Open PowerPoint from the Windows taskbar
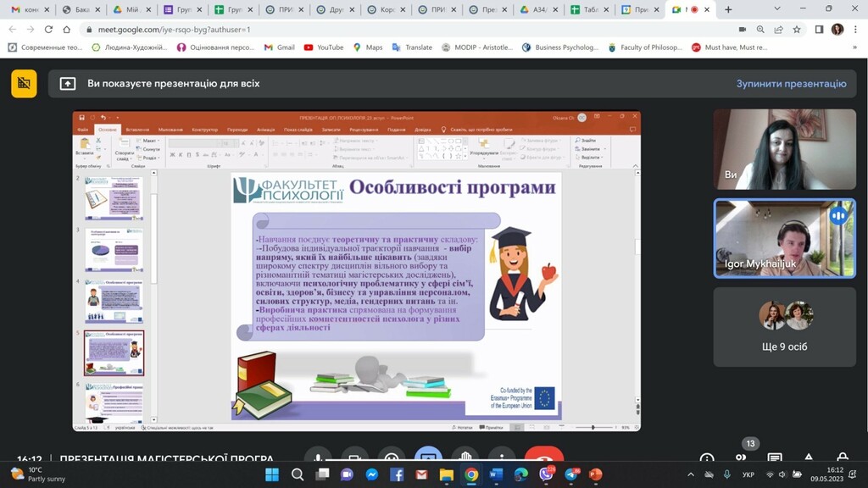 (x=595, y=474)
